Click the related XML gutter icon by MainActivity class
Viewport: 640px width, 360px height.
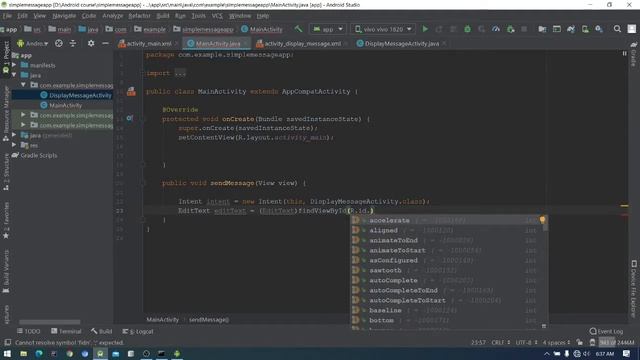pyautogui.click(x=131, y=91)
